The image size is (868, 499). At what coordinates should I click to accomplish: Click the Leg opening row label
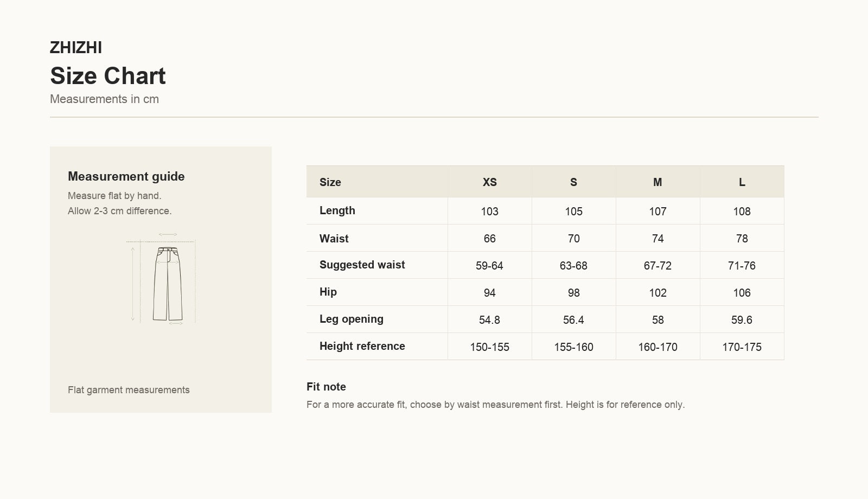point(352,319)
